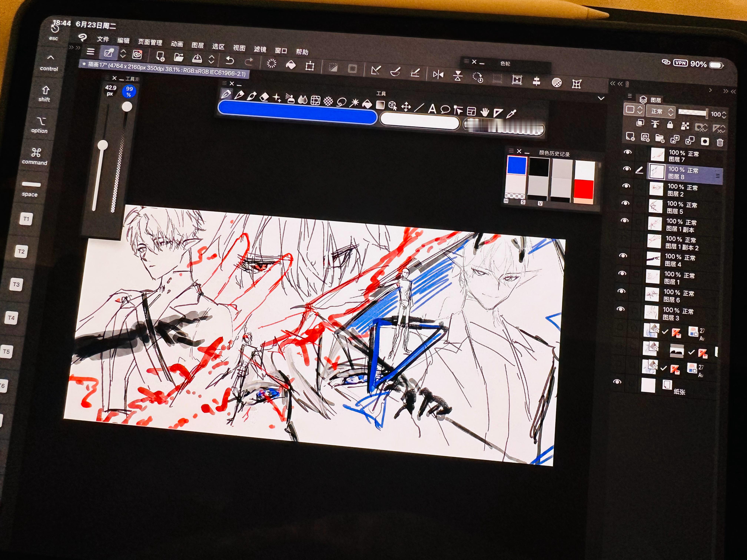Expand the save options arrows in command bar
Image resolution: width=747 pixels, height=560 pixels.
[x=211, y=59]
